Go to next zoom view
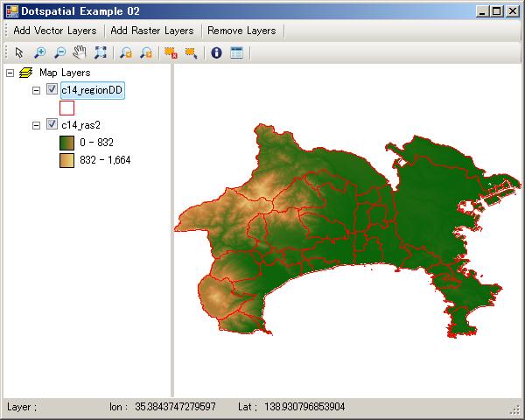Screen dimensions: 525x420 tap(146, 52)
